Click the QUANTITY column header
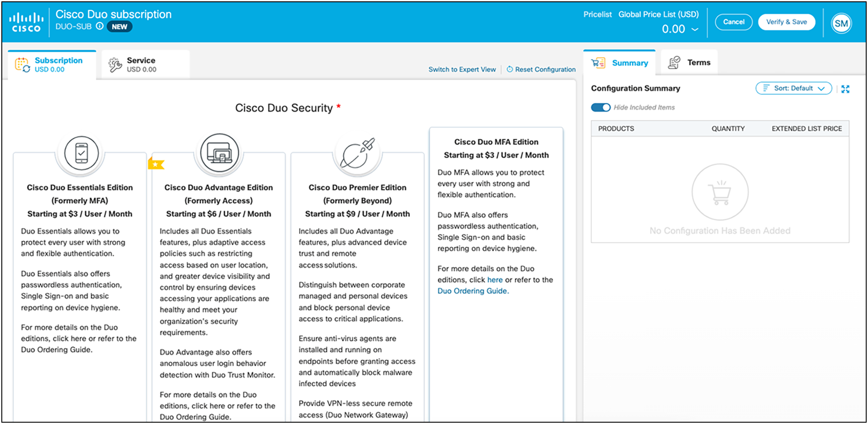The image size is (868, 424). (x=728, y=129)
